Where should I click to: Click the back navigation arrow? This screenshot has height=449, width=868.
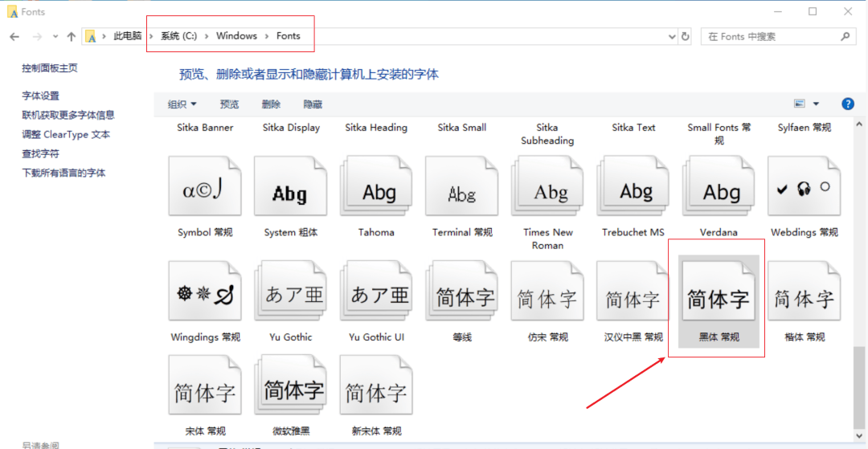pos(15,36)
